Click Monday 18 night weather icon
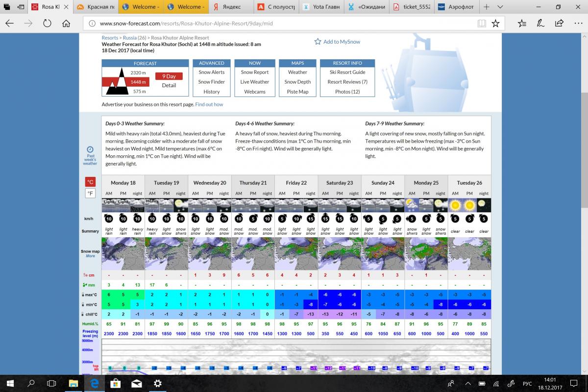The width and height of the screenshot is (588, 392). pos(138,205)
